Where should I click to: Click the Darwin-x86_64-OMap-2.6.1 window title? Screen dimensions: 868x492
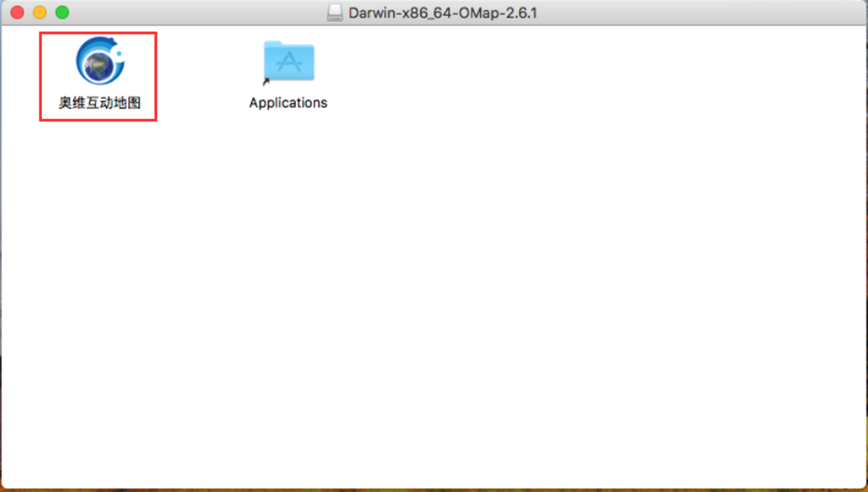tap(442, 13)
